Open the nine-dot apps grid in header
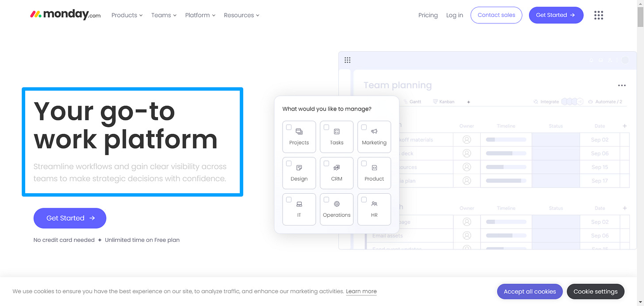 [598, 15]
